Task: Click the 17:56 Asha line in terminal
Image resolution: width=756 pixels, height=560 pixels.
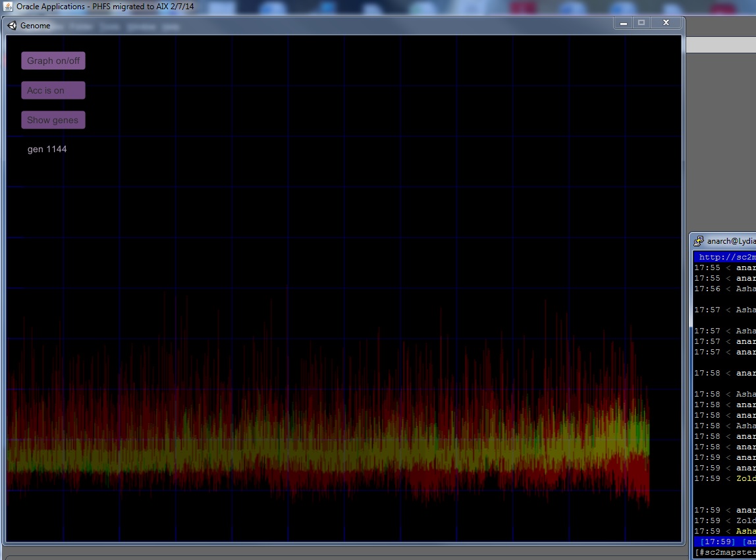Action: (725, 289)
